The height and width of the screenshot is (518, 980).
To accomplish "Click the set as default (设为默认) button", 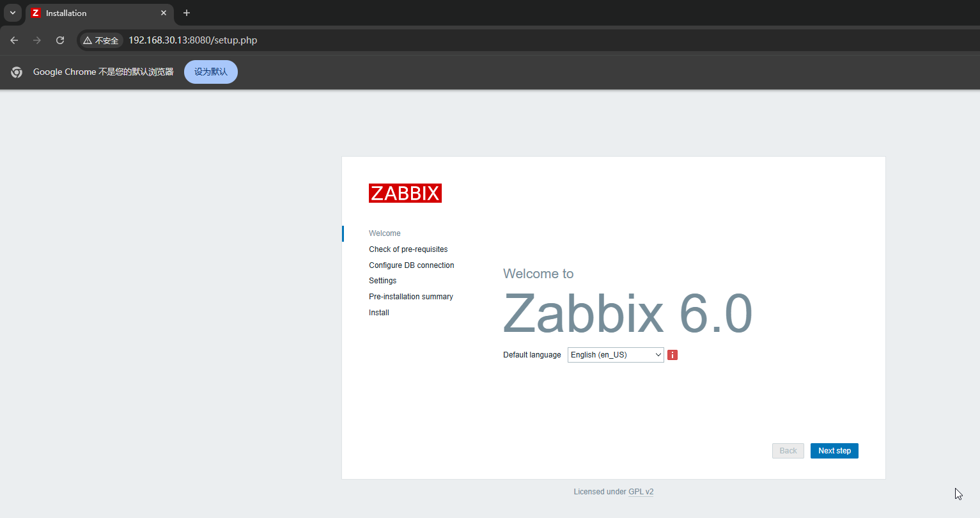I will [211, 72].
